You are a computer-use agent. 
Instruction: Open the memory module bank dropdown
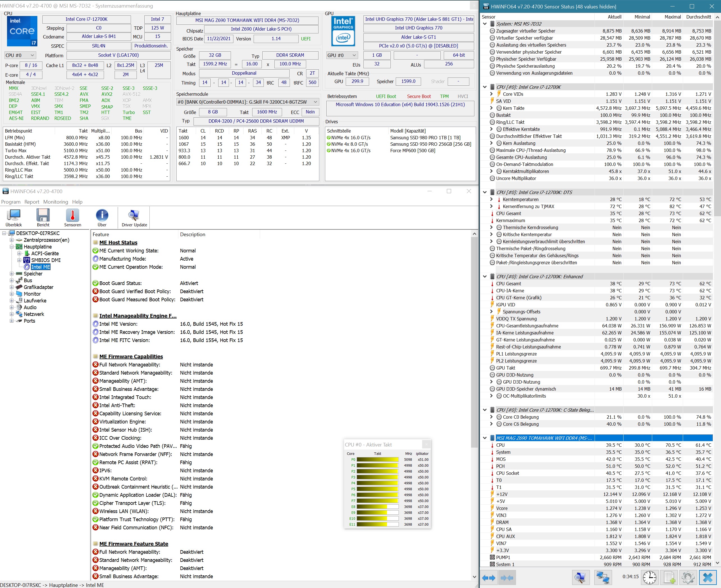247,102
